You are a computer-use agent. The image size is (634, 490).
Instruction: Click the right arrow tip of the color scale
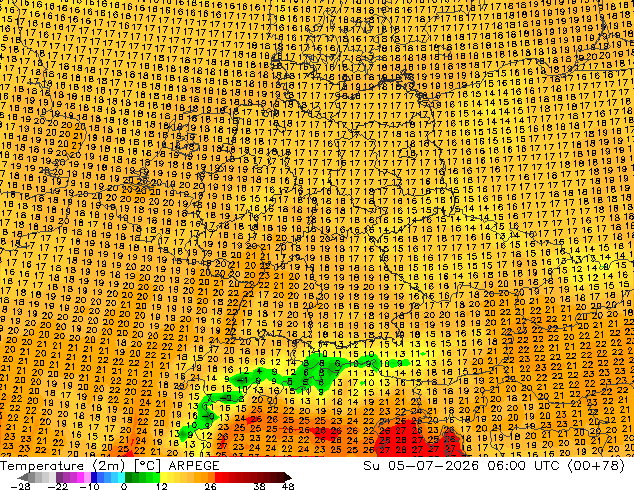pyautogui.click(x=290, y=477)
